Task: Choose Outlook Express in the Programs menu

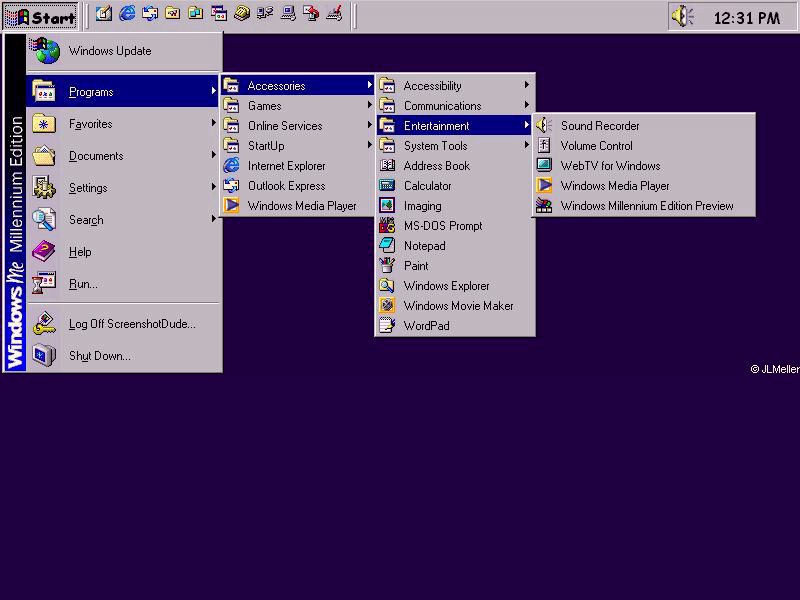Action: 298,185
